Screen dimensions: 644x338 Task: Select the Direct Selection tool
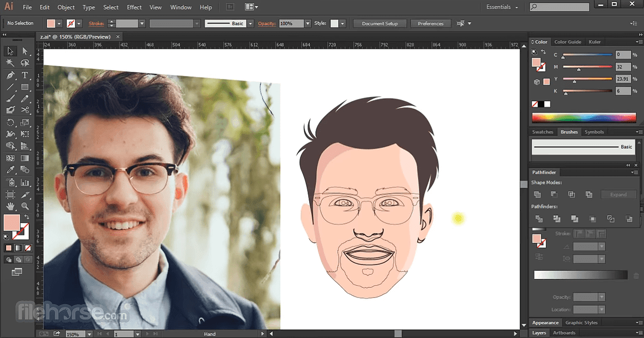[x=25, y=51]
